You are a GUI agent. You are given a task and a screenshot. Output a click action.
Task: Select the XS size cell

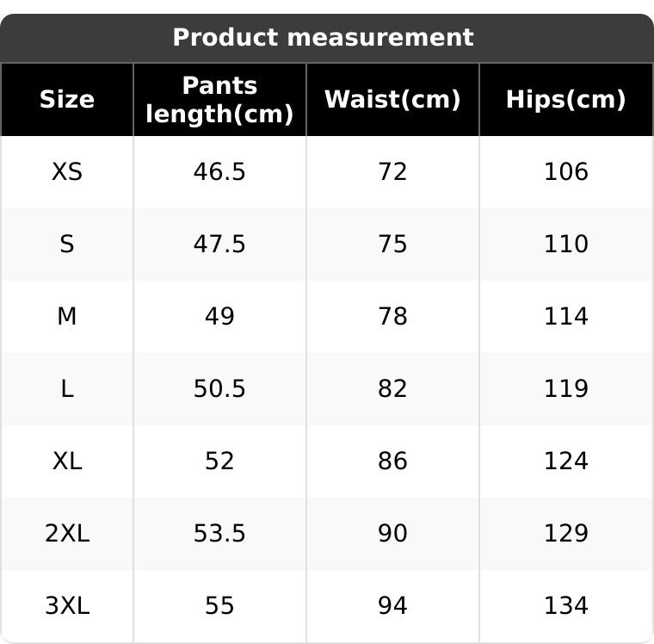67,172
